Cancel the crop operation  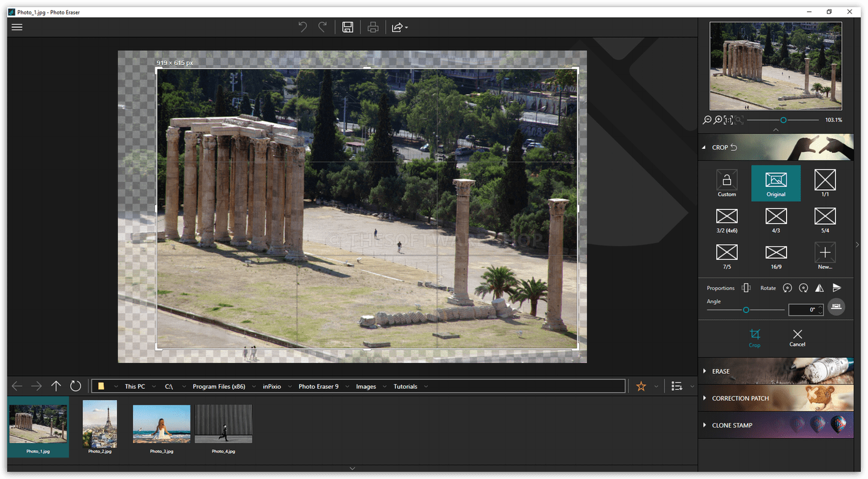coord(797,338)
